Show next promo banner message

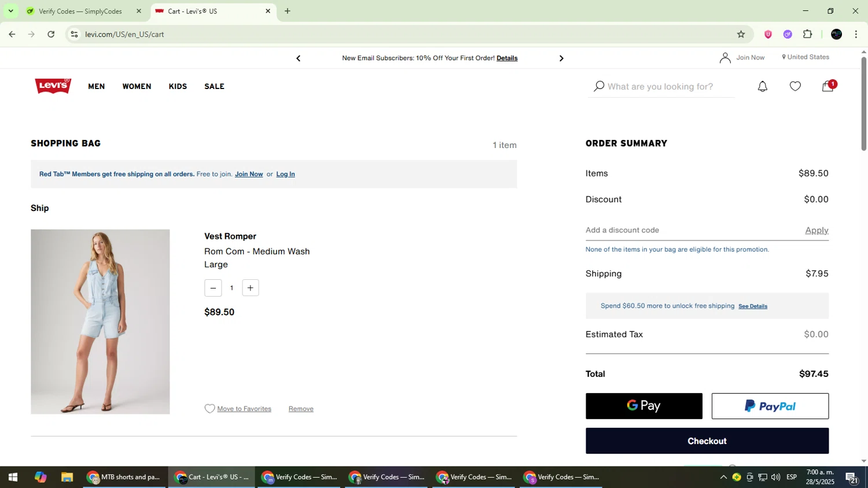[561, 58]
